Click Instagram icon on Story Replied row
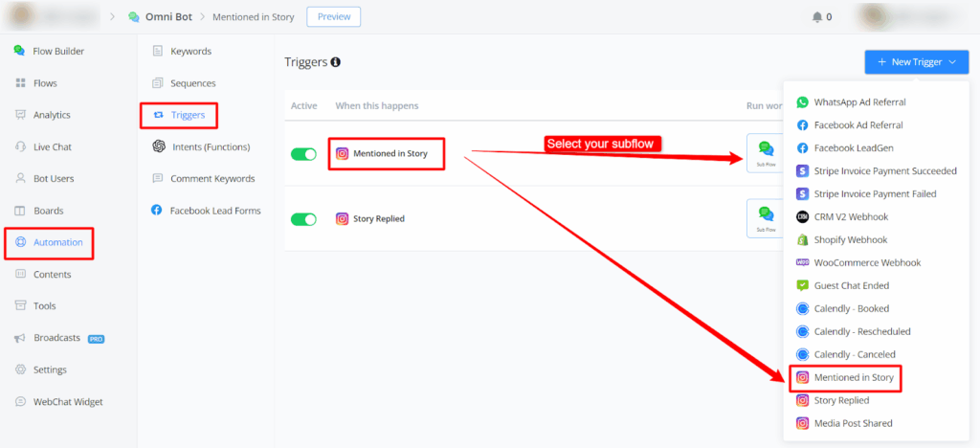The image size is (980, 448). point(342,218)
